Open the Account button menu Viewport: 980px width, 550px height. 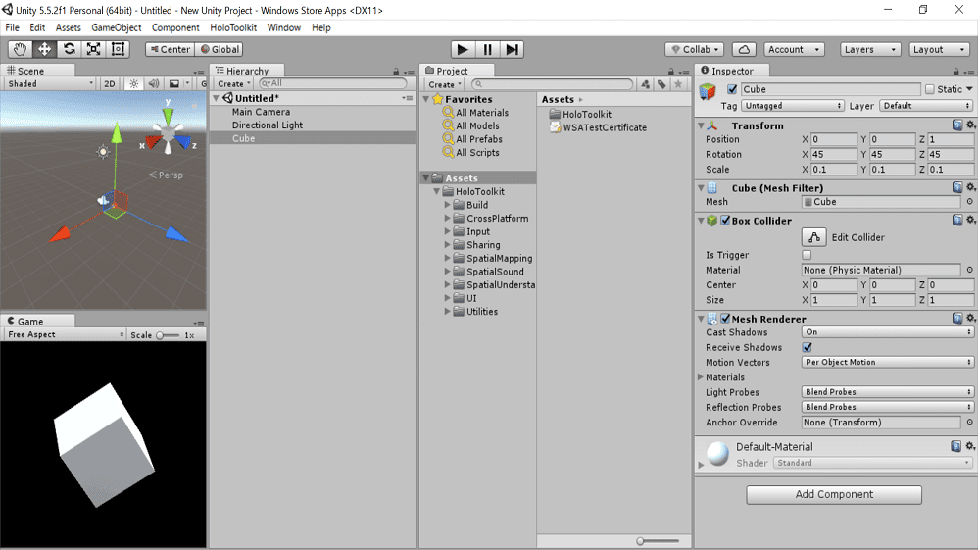(794, 49)
